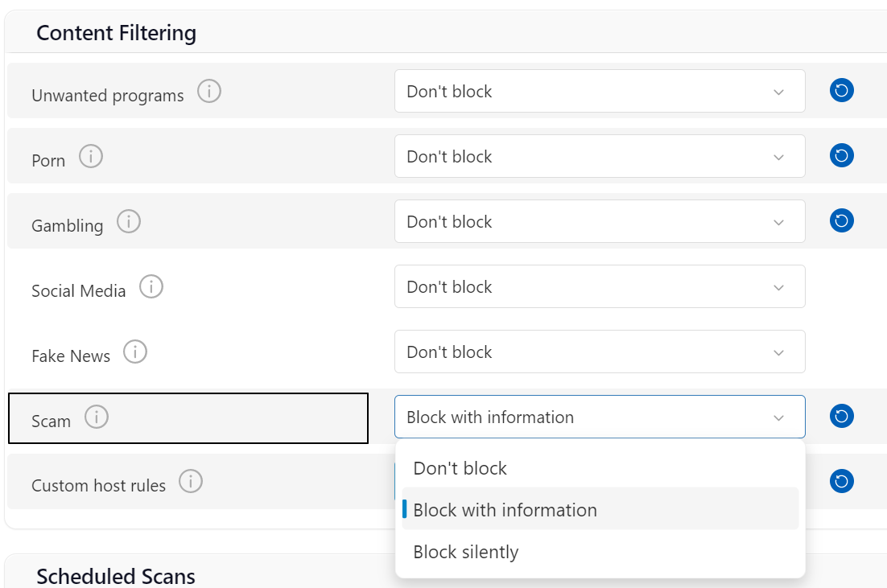Click the Scam info icon
887x588 pixels.
tap(97, 417)
